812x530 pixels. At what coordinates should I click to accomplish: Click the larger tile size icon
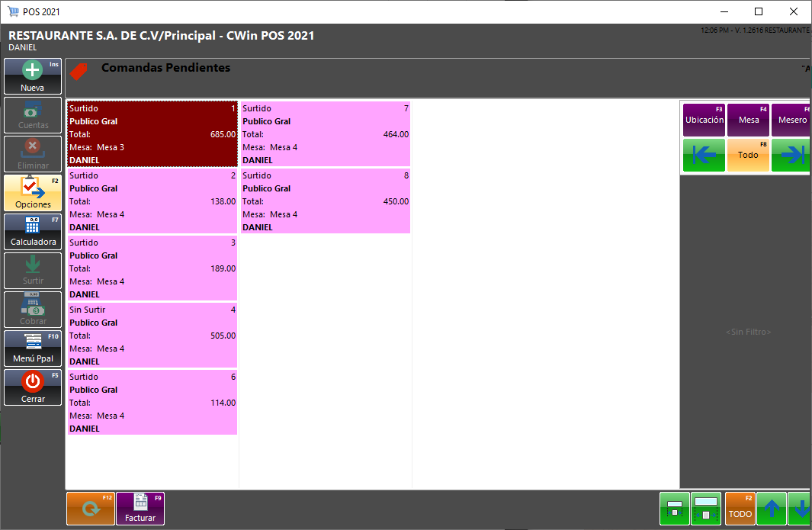click(x=706, y=509)
